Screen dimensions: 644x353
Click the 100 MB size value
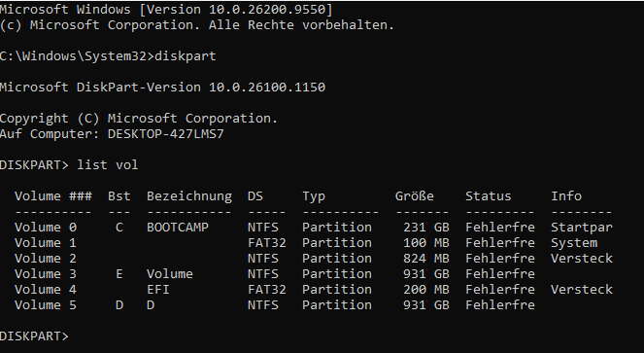coord(425,243)
